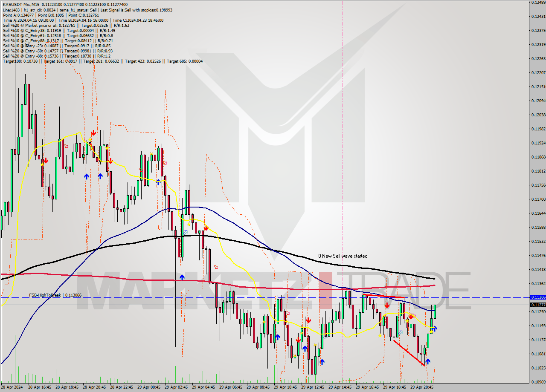Select price axis label 0.11081
This screenshot has height=392, width=546.
(538, 354)
